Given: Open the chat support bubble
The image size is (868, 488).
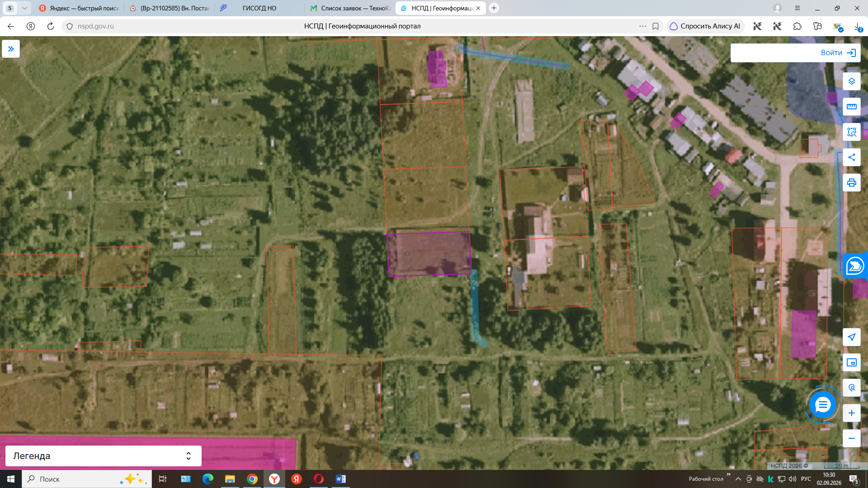Looking at the screenshot, I should (x=822, y=404).
